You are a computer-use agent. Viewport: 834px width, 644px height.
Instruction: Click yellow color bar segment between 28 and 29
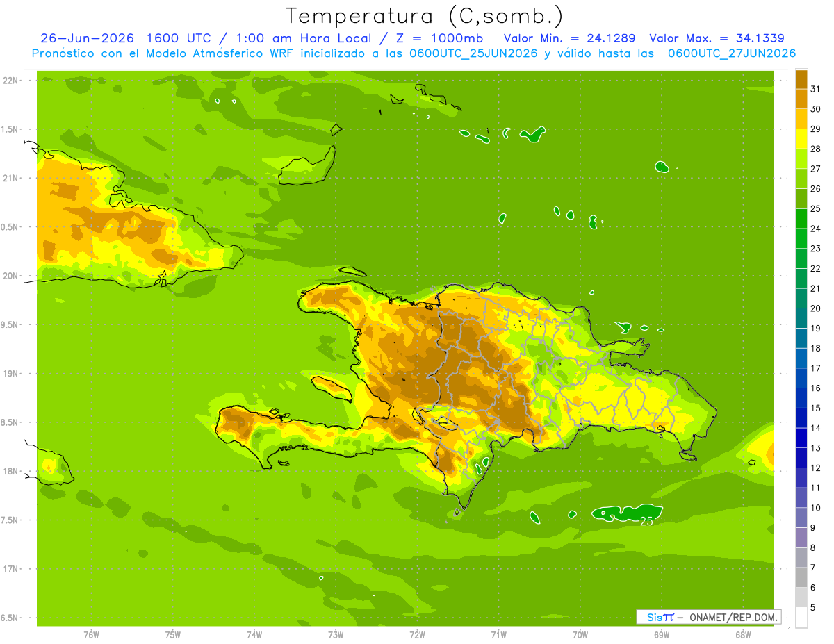click(x=801, y=139)
